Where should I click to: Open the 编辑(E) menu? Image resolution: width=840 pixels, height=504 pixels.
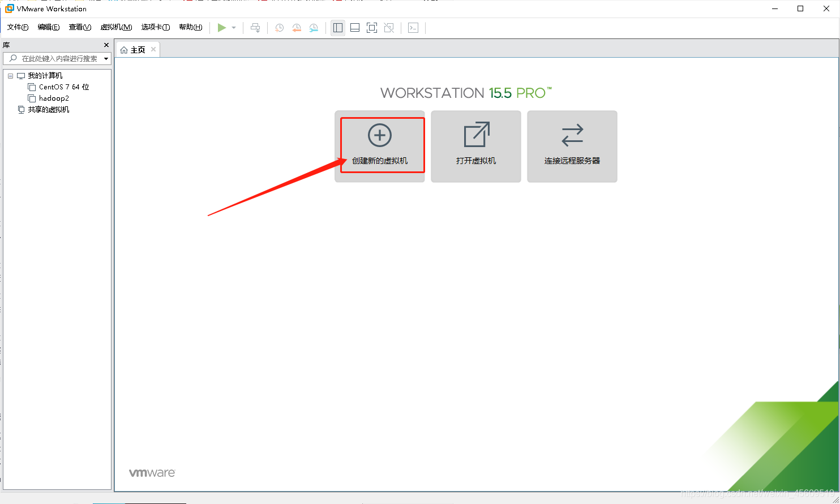[x=49, y=27]
